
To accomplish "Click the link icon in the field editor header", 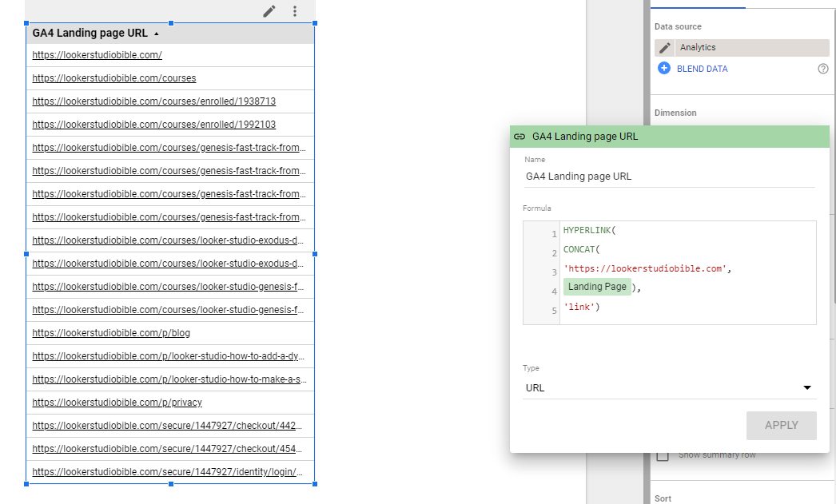I will click(520, 136).
